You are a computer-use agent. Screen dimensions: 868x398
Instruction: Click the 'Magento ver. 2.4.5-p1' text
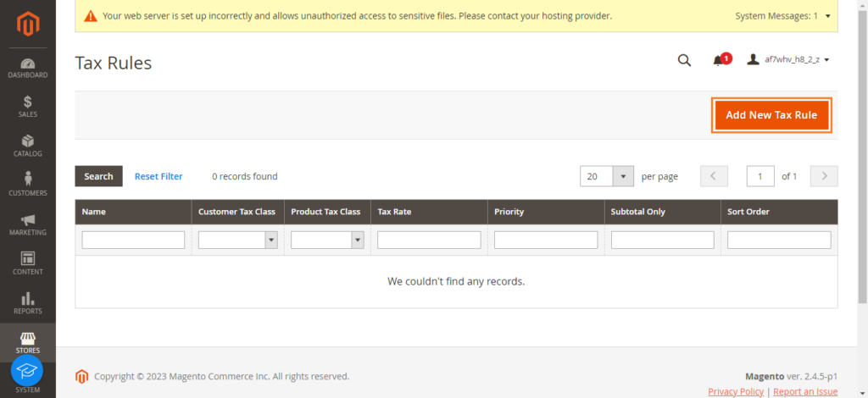point(791,377)
